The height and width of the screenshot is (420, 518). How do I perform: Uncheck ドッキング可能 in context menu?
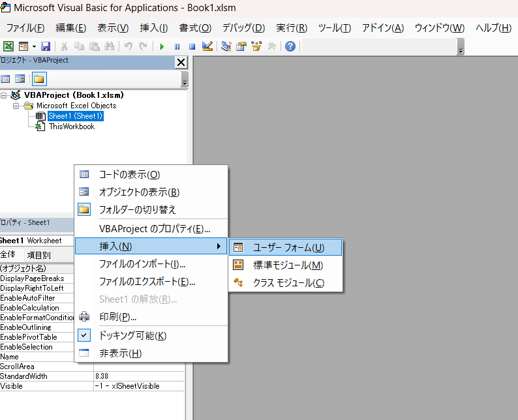(x=132, y=335)
